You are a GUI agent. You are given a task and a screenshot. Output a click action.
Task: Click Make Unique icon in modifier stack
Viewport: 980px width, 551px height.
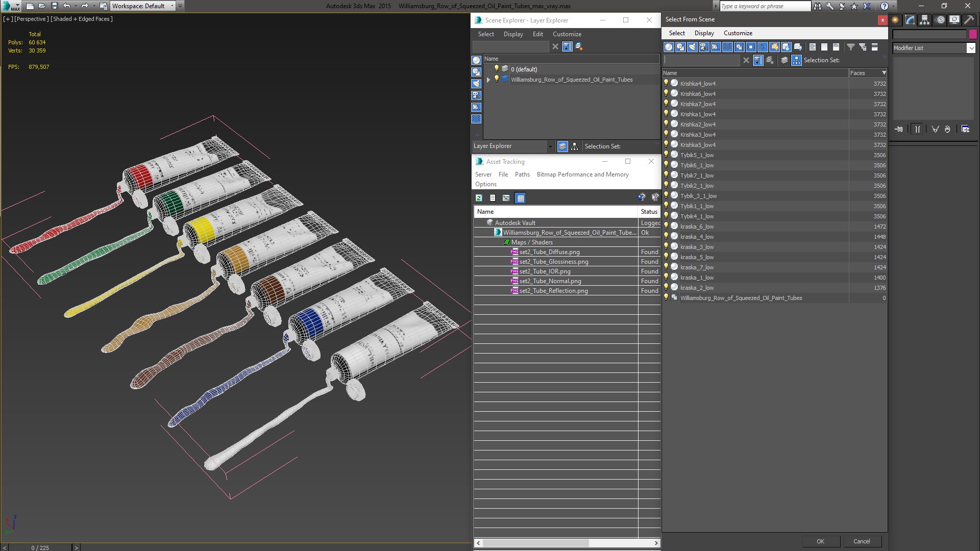tap(935, 129)
